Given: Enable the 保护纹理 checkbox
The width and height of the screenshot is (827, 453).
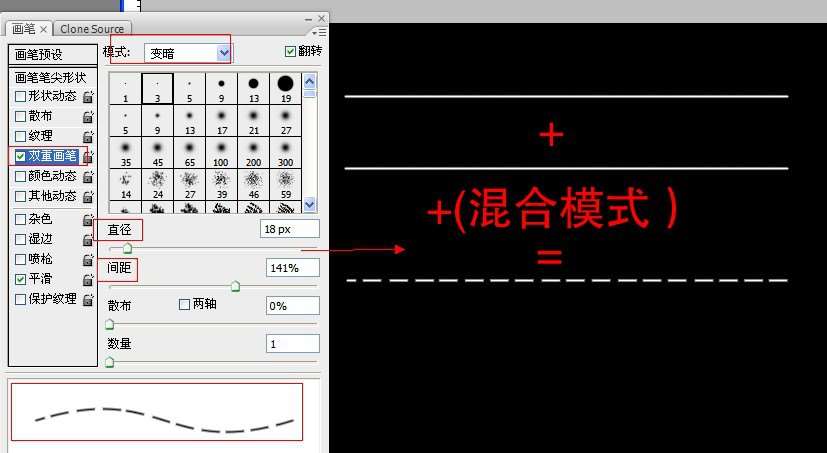Looking at the screenshot, I should pos(21,300).
